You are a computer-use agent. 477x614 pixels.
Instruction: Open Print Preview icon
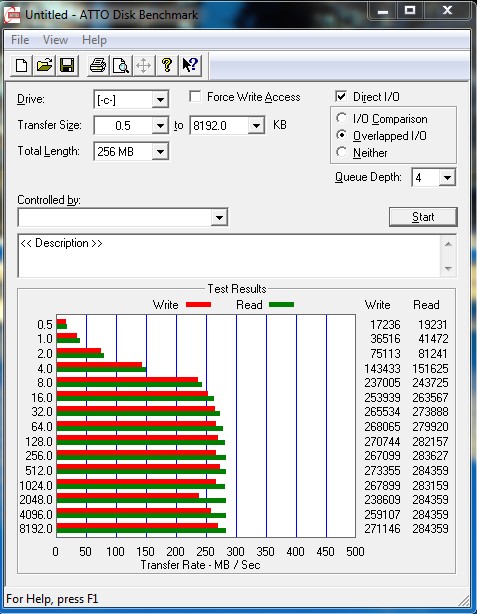click(x=120, y=65)
